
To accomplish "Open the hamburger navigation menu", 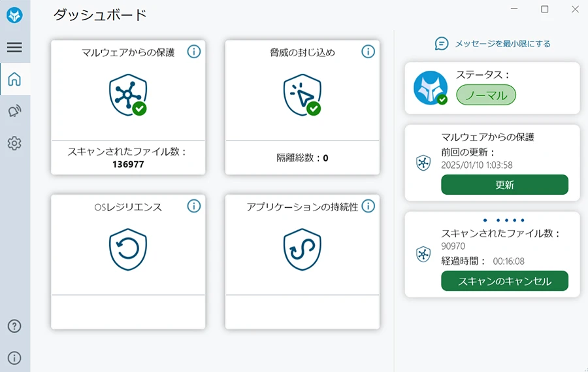I will 14,47.
